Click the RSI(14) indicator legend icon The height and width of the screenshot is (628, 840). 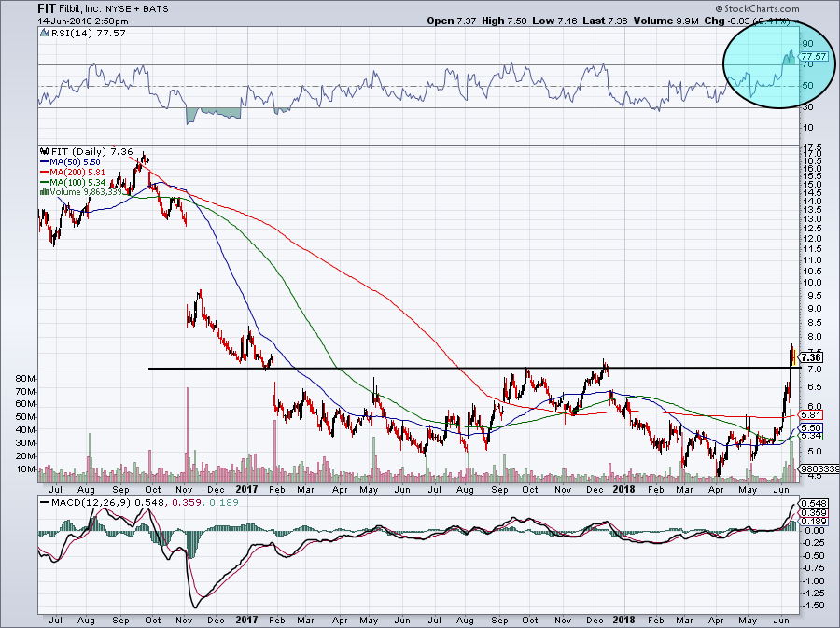(42, 34)
